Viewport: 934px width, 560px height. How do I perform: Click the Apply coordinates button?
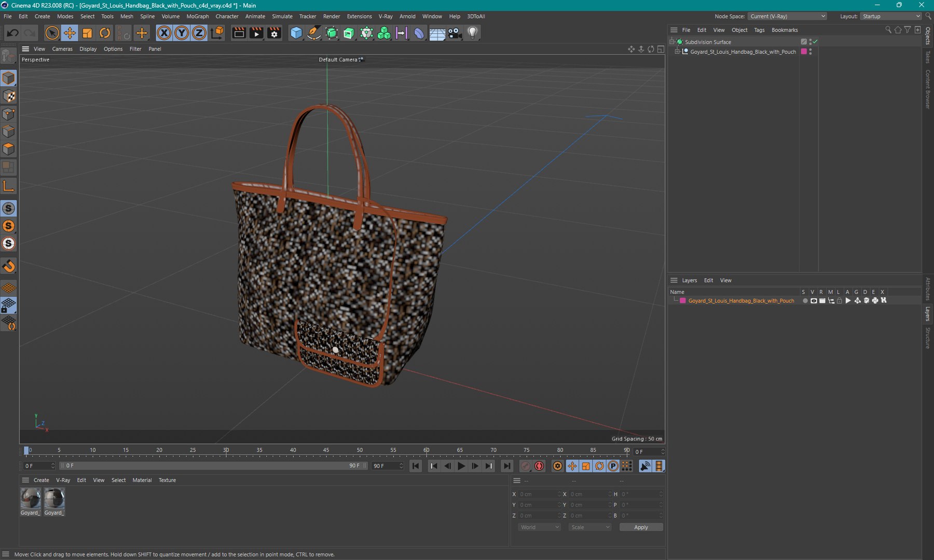click(641, 527)
